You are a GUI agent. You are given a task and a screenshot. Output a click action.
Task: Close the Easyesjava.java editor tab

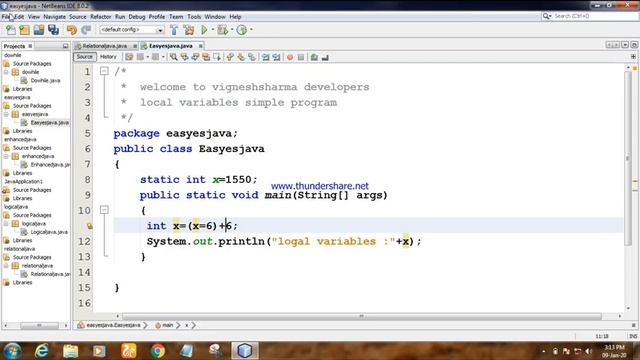200,46
